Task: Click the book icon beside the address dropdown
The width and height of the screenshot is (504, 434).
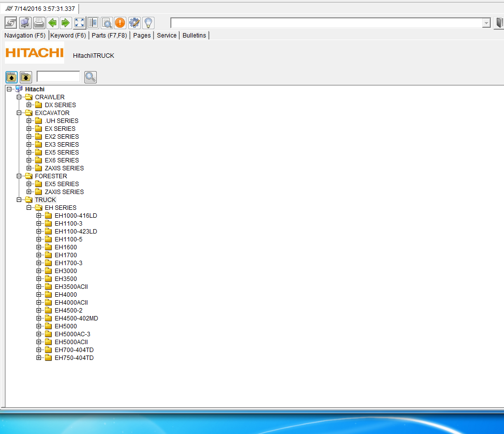Action: pos(499,23)
